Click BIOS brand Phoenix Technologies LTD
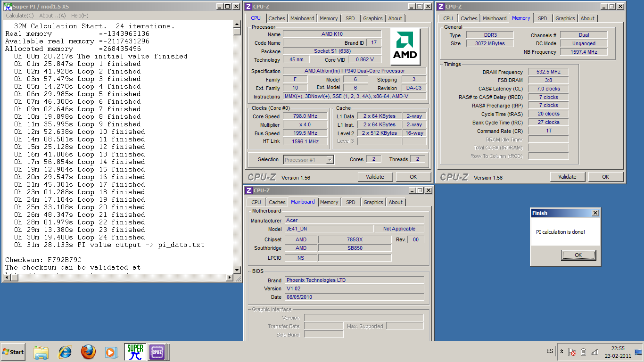The height and width of the screenshot is (362, 644). (x=354, y=280)
